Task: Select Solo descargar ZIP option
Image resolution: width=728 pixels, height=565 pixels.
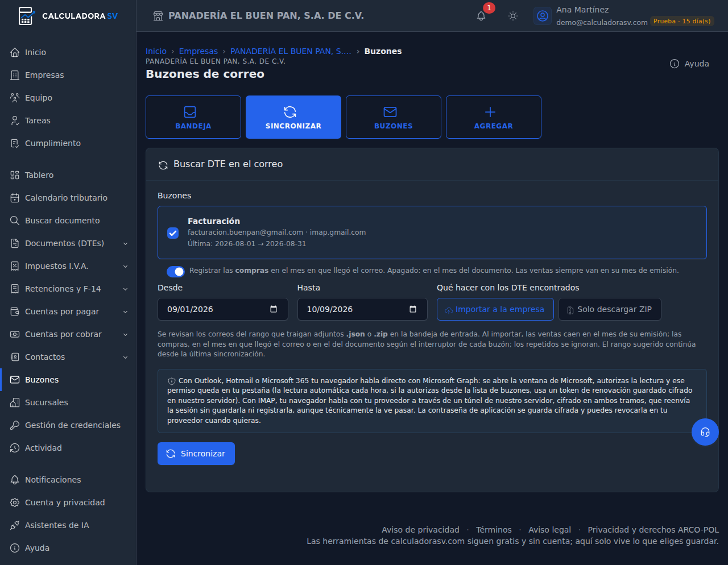Action: [610, 309]
